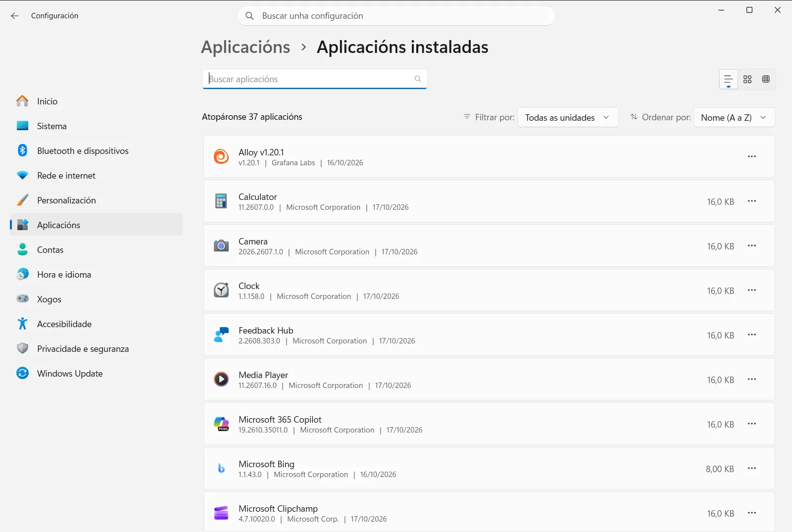This screenshot has height=532, width=792.
Task: Switch to table view layout
Action: (x=766, y=79)
